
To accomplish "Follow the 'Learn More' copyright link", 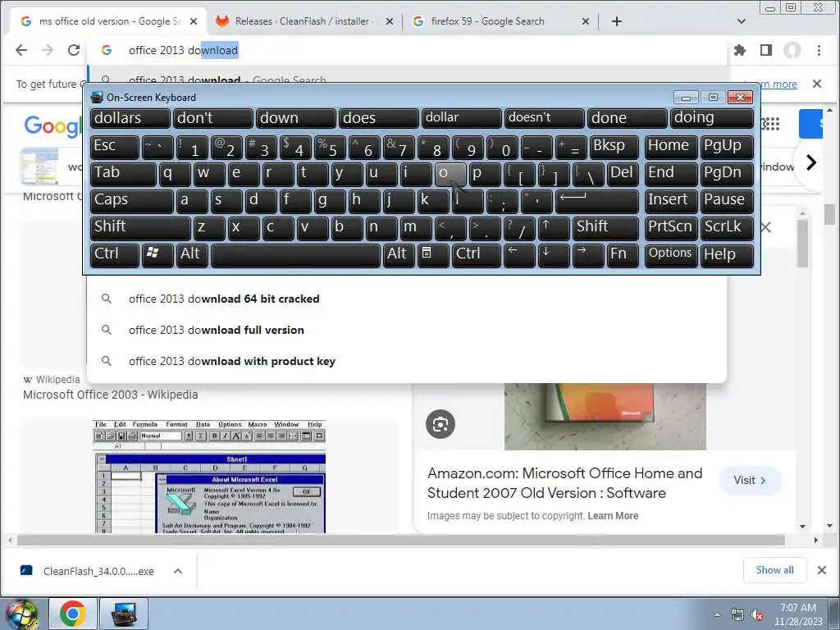I will click(x=613, y=516).
